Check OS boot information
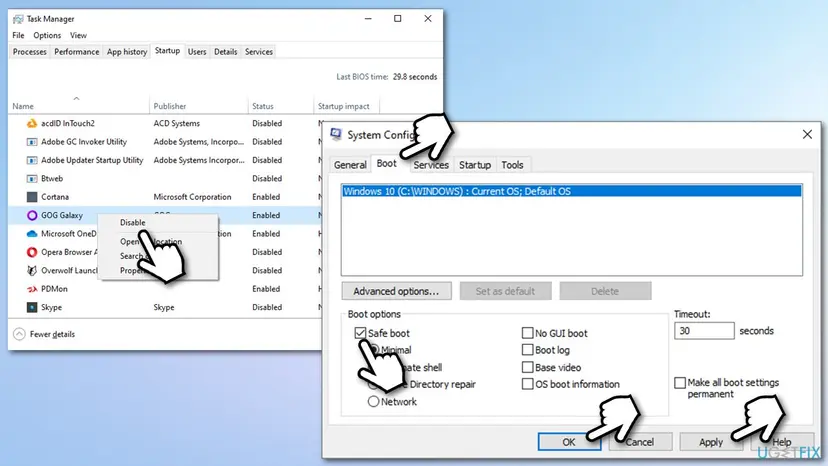The image size is (828, 466). [x=527, y=384]
